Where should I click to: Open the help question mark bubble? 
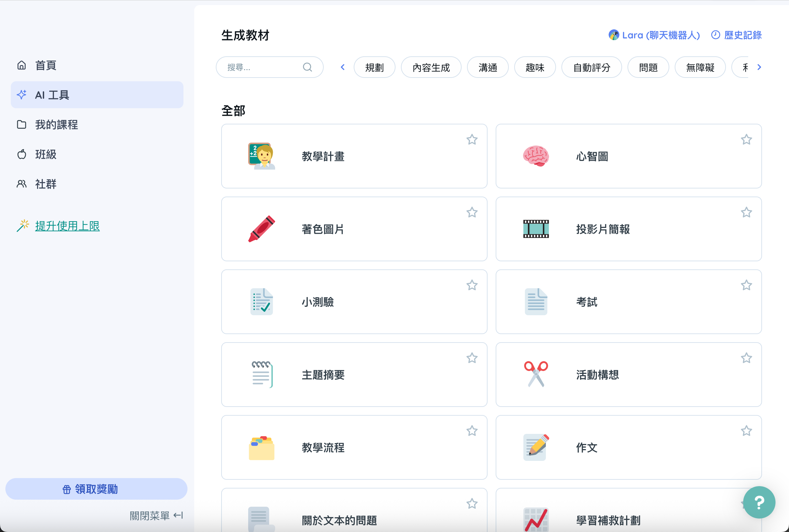(x=759, y=502)
